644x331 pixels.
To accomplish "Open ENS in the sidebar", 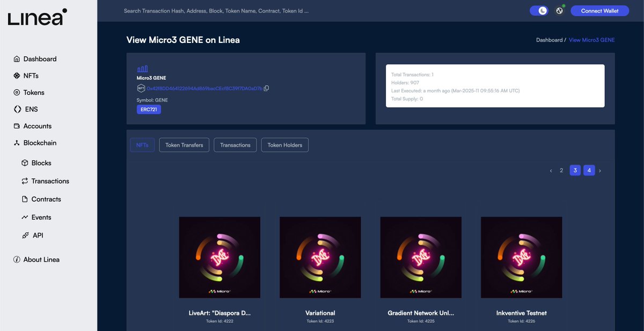I will (x=32, y=109).
